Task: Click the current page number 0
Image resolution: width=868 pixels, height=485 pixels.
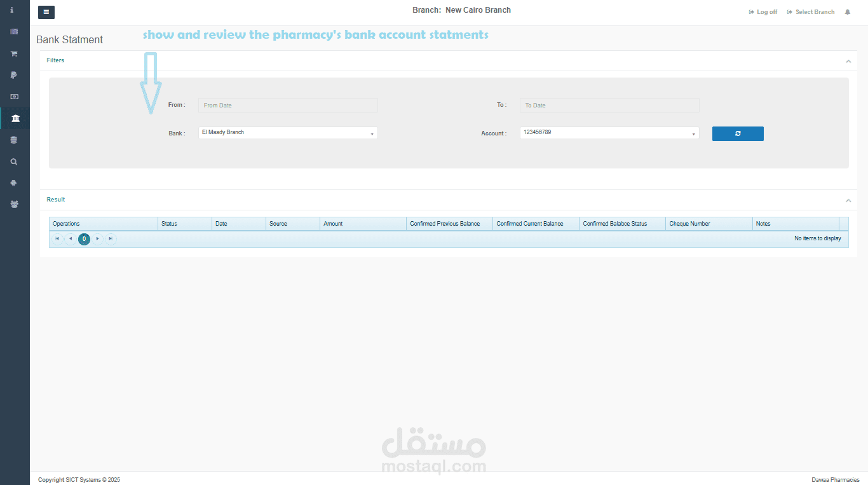Action: pos(84,239)
